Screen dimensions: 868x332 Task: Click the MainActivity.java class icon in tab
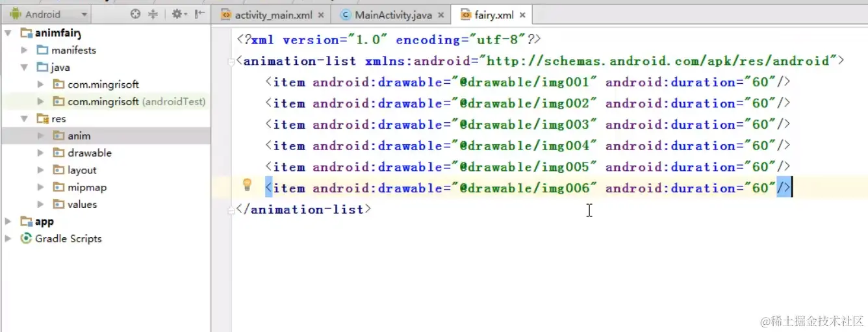[346, 14]
